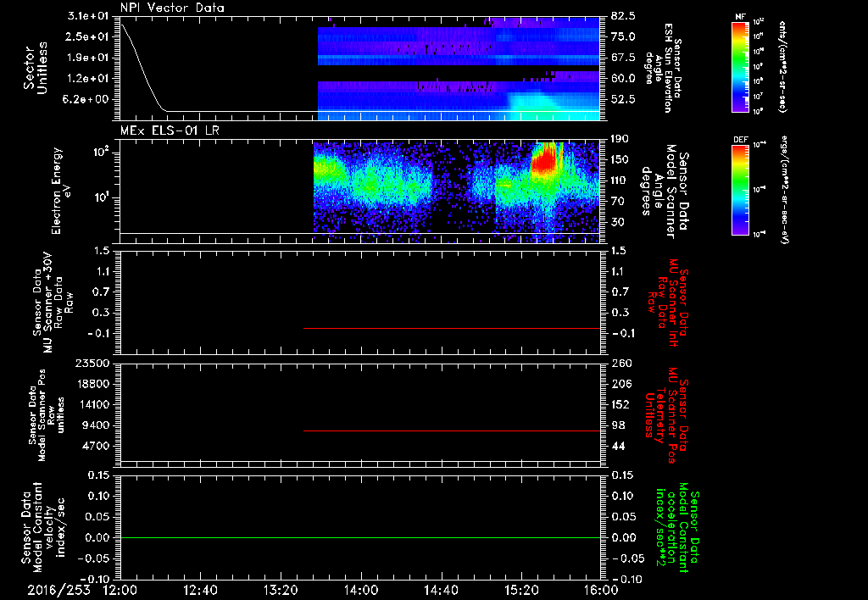Click the "NF" colorbar title
Viewport: 868px width, 600px height.
[x=740, y=17]
